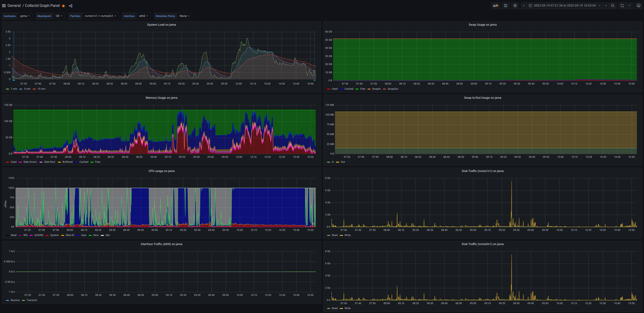
Task: Open Memory Usage on jama panel menu
Action: click(x=162, y=98)
